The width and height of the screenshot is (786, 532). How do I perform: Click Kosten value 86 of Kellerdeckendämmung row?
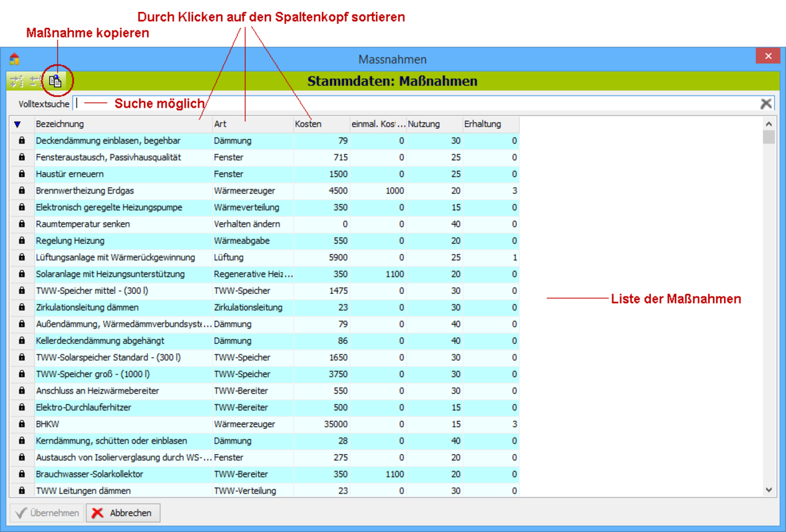pos(342,340)
